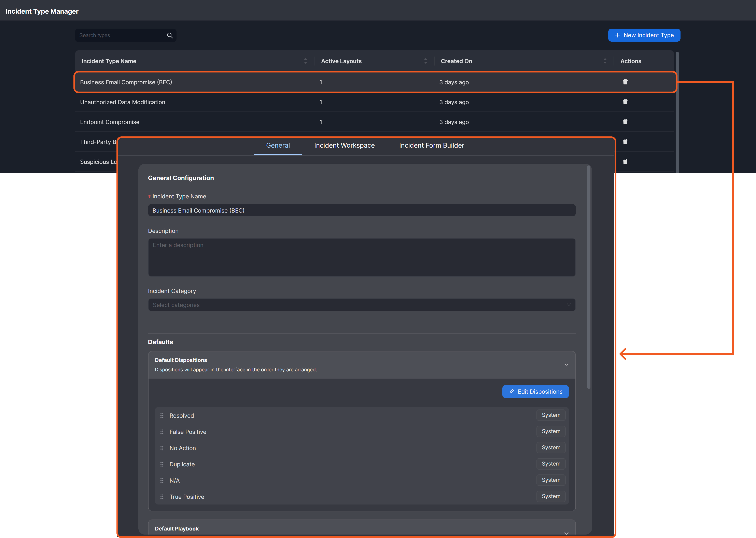Sort by Incident Type Name column
756x538 pixels.
(305, 61)
